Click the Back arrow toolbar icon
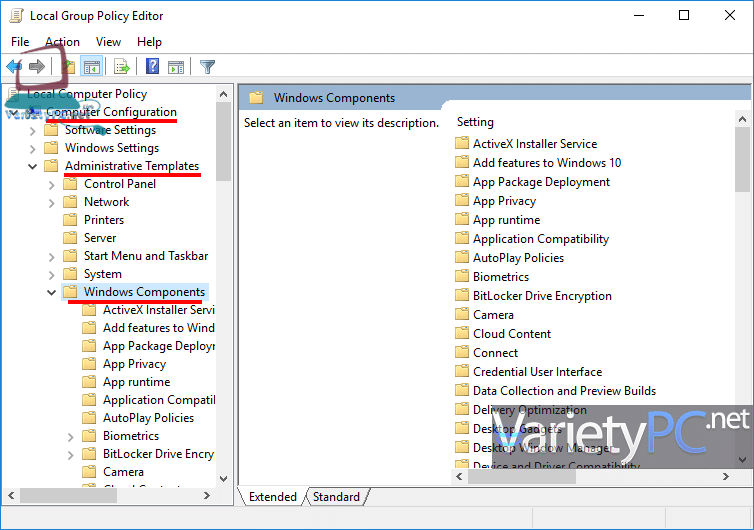The width and height of the screenshot is (754, 530). (x=14, y=67)
